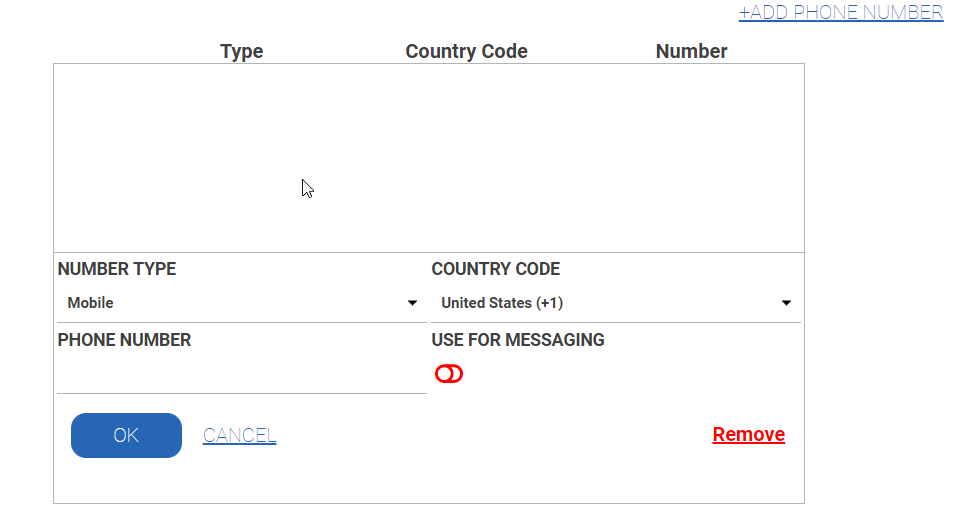Expand the Number Type dropdown arrow
955x506 pixels.
point(412,303)
